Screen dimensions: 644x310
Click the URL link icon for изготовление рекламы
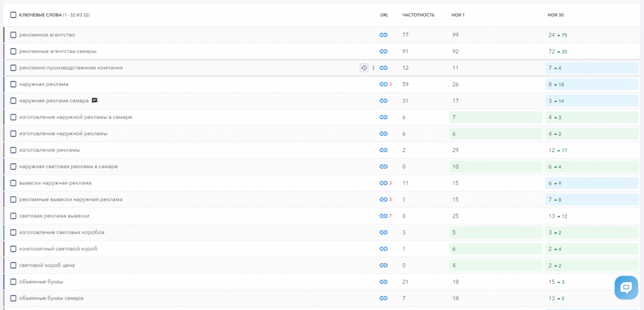(383, 150)
